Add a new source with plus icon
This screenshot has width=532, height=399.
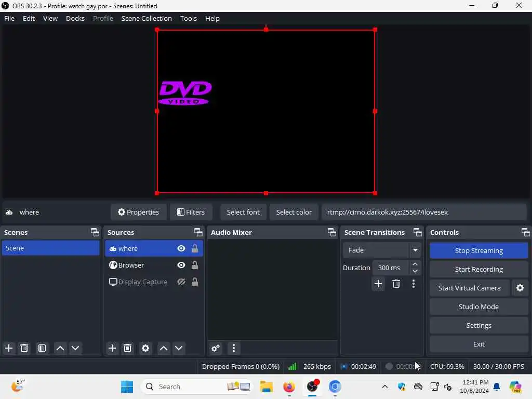112,348
